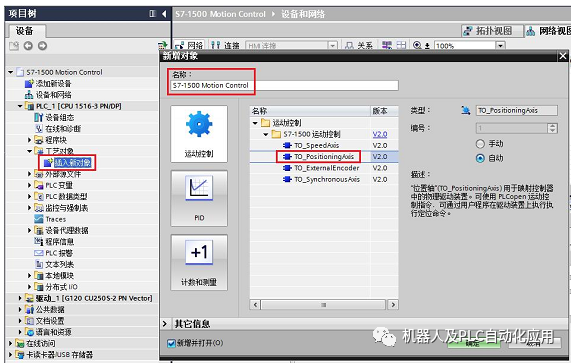The width and height of the screenshot is (573, 363).
Task: Open the HMI 连接 connection type dropdown
Action: point(332,46)
